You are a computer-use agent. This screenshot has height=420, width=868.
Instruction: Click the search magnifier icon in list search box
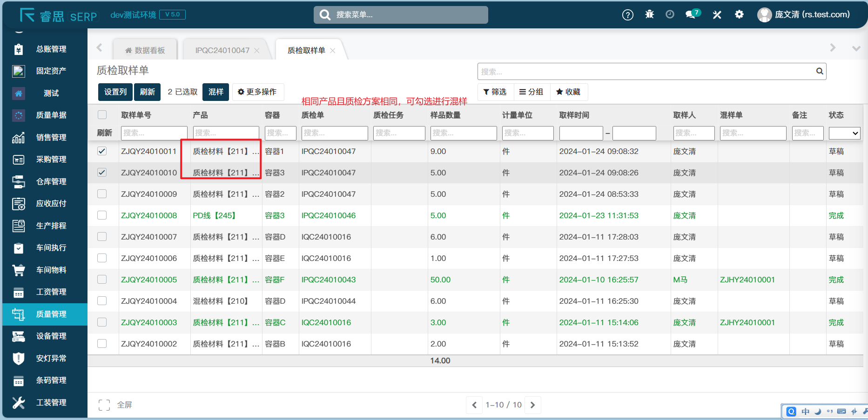click(x=819, y=71)
